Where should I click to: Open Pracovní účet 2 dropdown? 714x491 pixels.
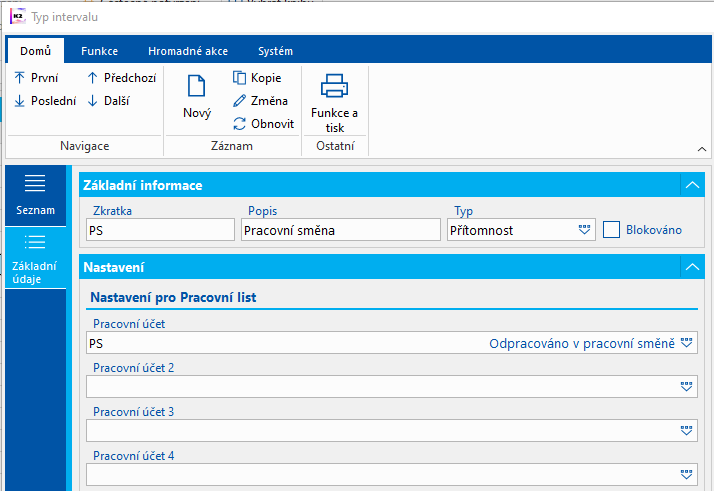(x=687, y=387)
